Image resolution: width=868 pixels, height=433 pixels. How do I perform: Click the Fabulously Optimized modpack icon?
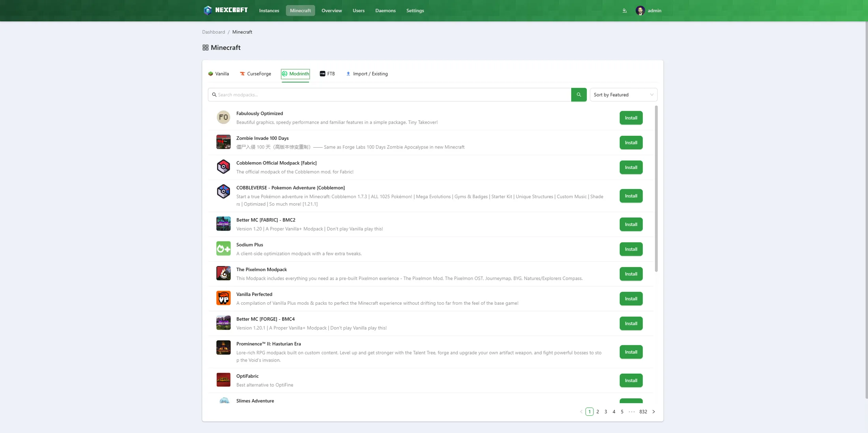tap(223, 117)
